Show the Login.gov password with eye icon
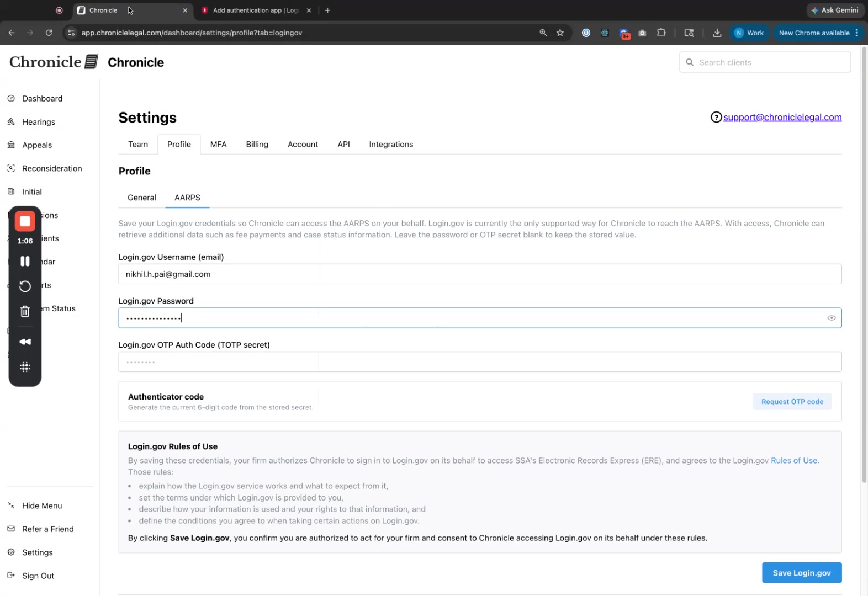 coord(831,318)
